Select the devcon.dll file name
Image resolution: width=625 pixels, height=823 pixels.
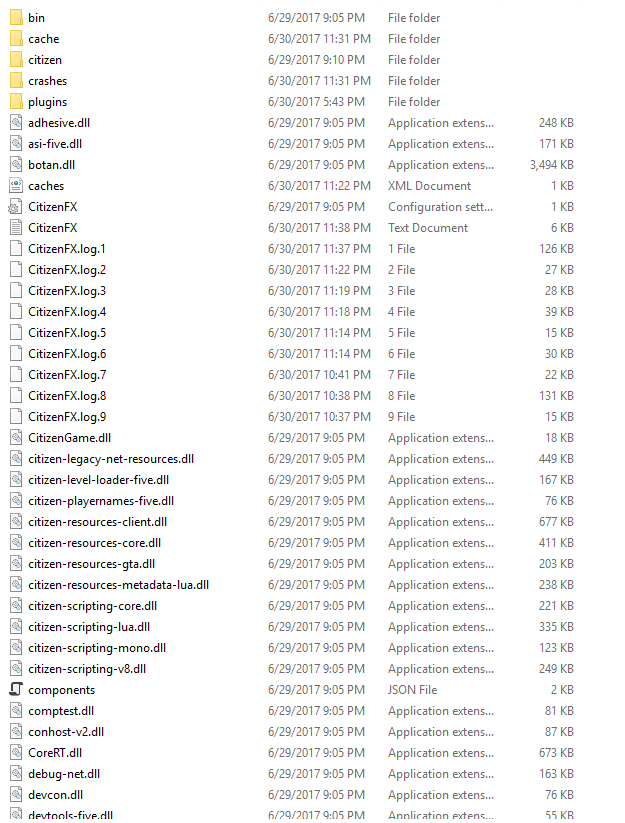click(x=56, y=795)
